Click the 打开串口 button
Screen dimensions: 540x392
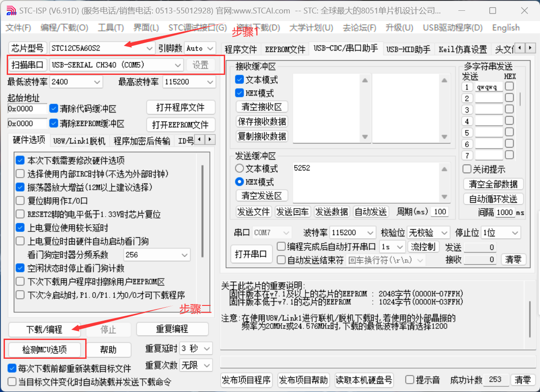click(x=252, y=254)
